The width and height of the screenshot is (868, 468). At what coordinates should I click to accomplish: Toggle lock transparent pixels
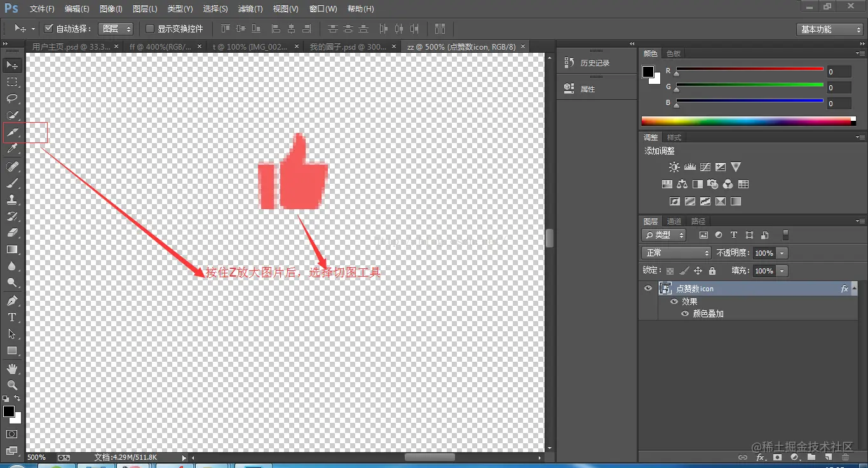tap(670, 271)
